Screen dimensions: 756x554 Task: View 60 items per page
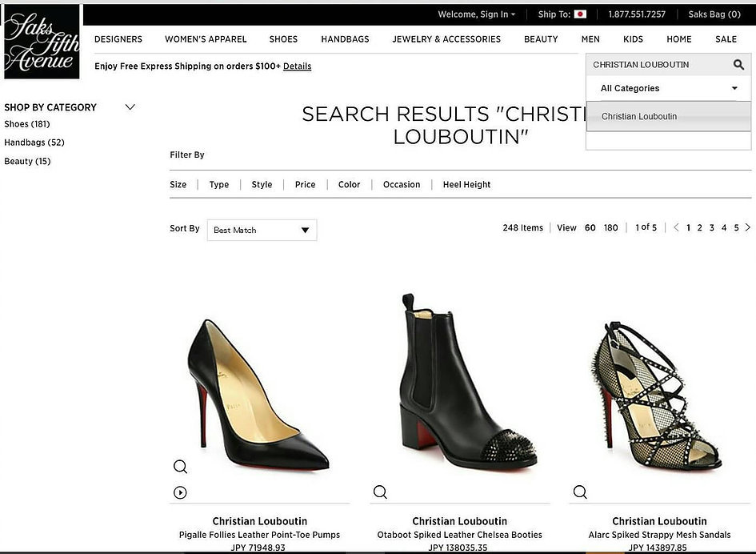(x=590, y=228)
